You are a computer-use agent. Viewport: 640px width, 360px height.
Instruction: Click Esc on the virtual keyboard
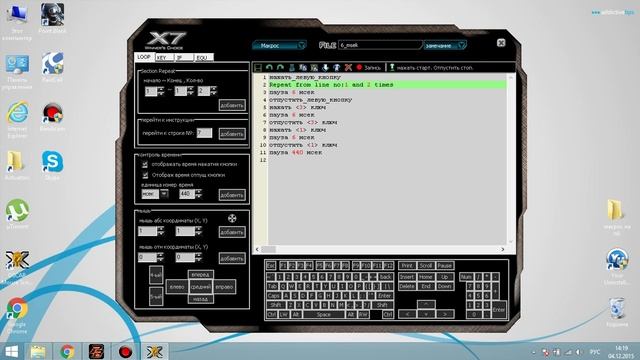point(271,265)
